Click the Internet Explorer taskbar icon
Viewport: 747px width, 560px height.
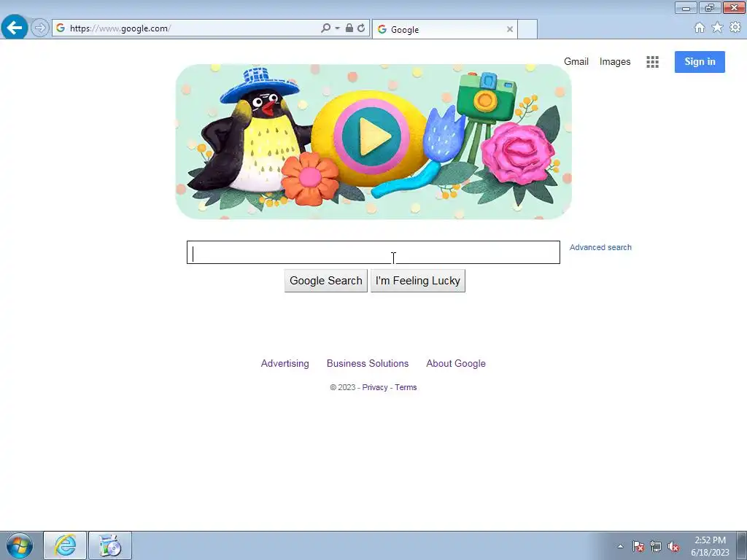(x=65, y=545)
